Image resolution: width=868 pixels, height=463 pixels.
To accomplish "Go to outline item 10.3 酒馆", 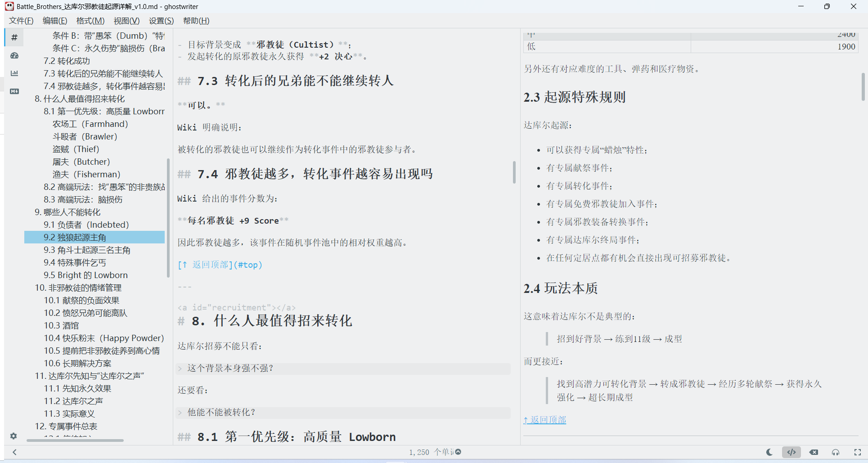I will click(x=61, y=325).
